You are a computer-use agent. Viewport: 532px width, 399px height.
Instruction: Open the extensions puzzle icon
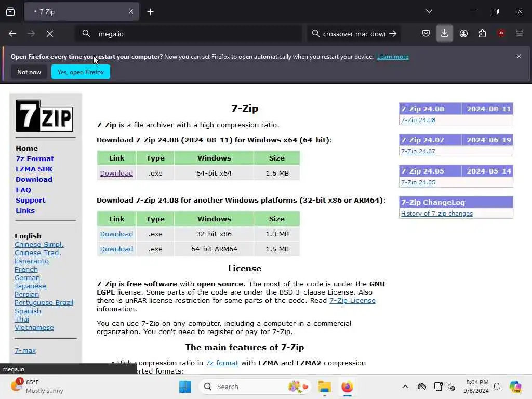coord(482,33)
